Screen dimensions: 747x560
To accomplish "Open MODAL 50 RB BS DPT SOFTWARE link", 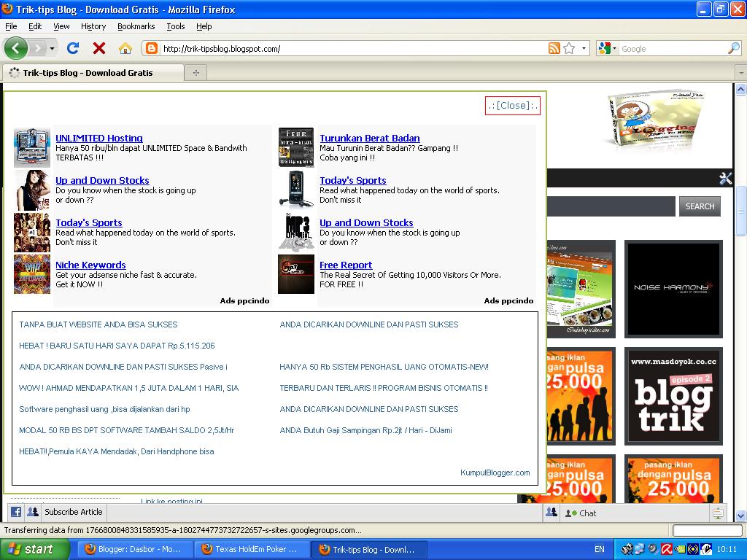I will coord(127,430).
